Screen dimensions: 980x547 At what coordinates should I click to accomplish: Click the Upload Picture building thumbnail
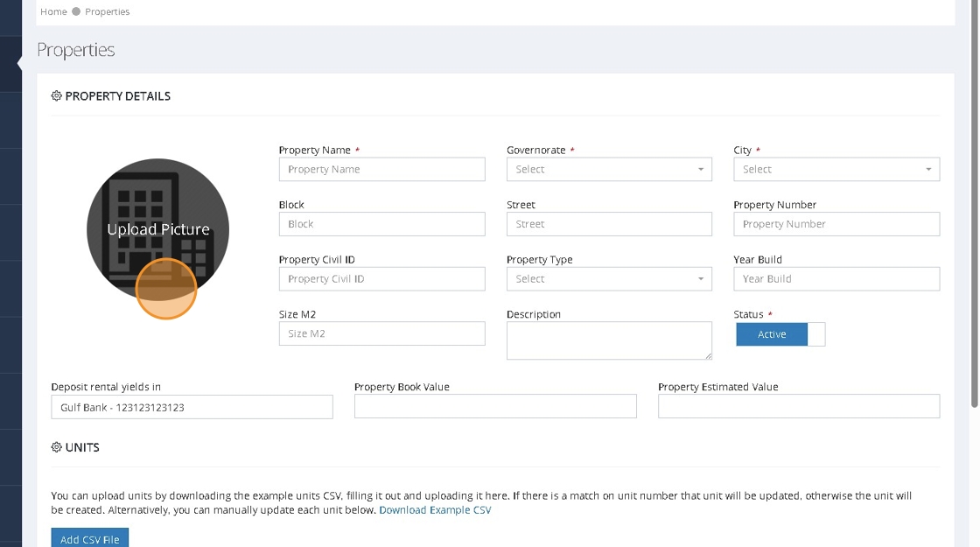click(x=157, y=229)
